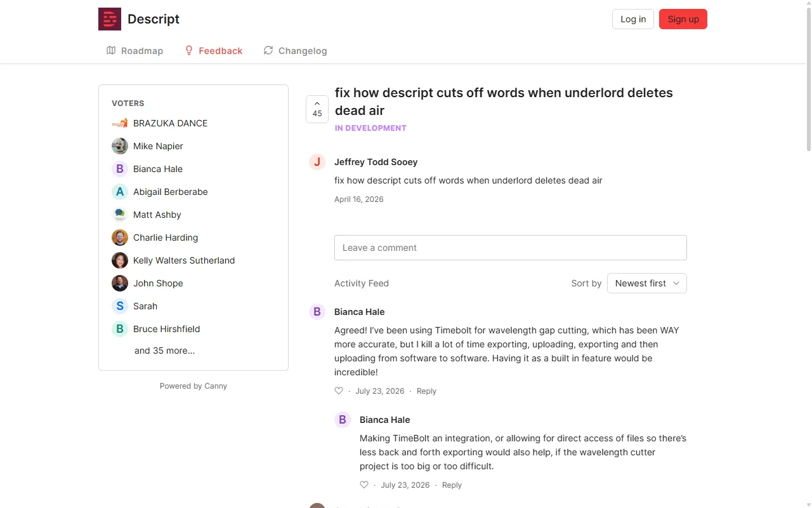Click the red Sign up button
This screenshot has width=812, height=508.
pyautogui.click(x=683, y=19)
